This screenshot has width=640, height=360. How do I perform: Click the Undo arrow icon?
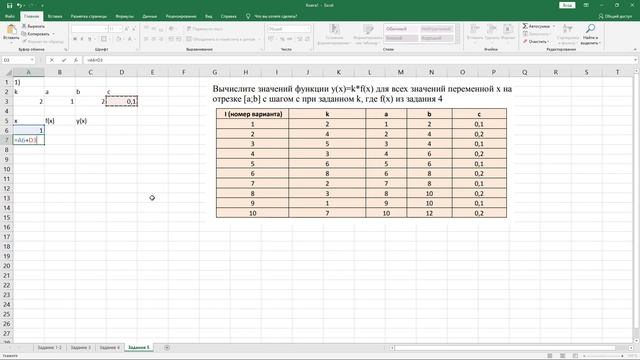tap(19, 5)
